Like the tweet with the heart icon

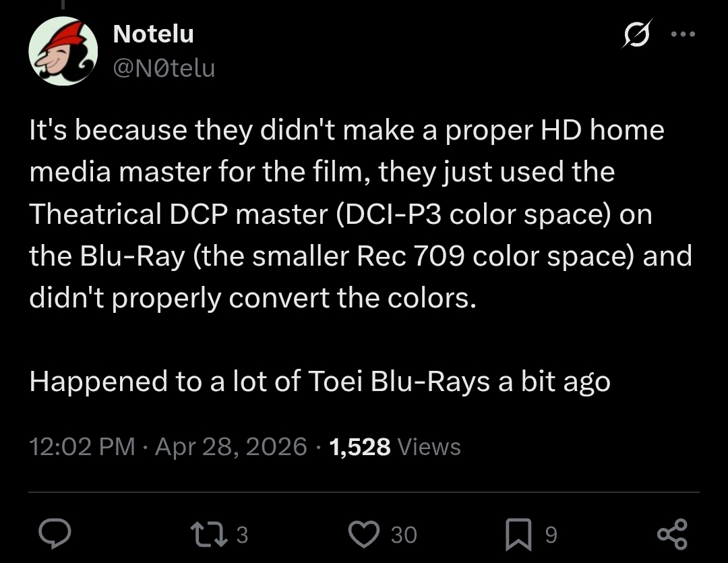point(364,534)
